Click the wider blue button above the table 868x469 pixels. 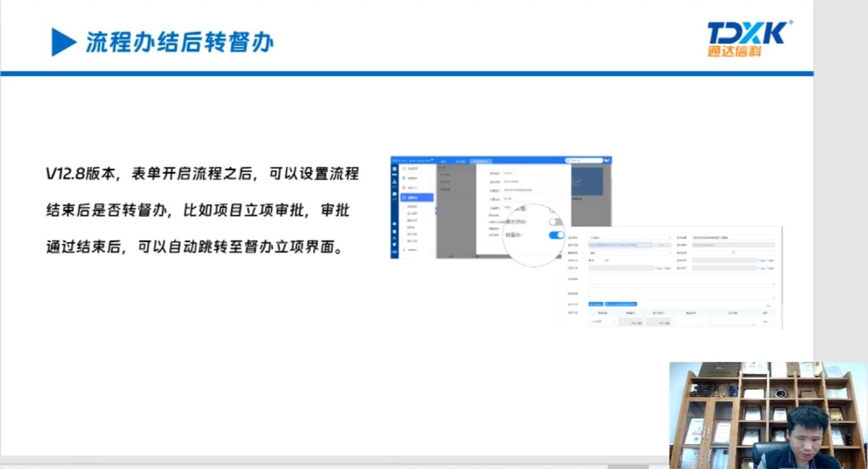[621, 304]
